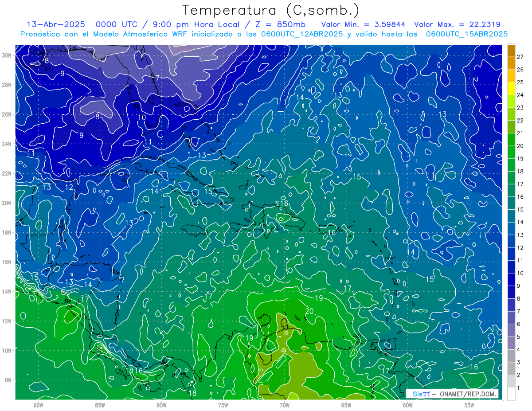Click 'Valor Max. = 22.2319' text
Screen dimensions: 532x411
[457, 24]
